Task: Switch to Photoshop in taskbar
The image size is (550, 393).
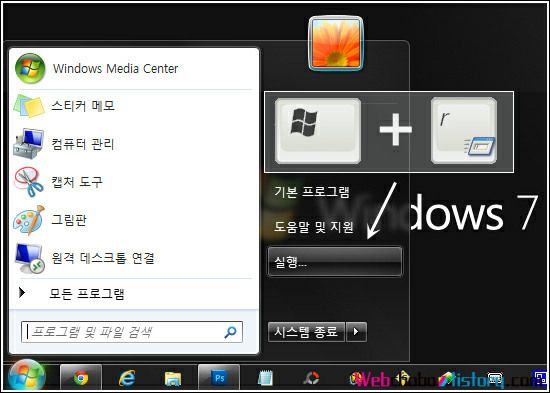Action: click(x=219, y=378)
